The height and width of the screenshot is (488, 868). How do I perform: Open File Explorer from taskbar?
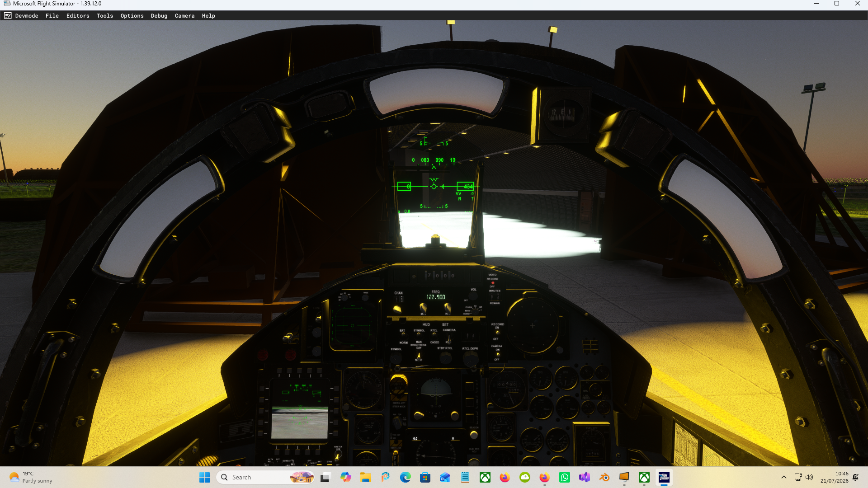pos(365,477)
